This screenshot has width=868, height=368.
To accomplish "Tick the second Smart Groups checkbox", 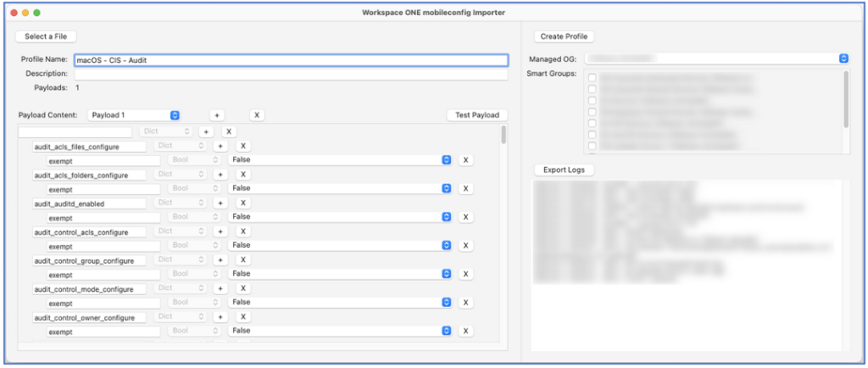I will pos(593,90).
